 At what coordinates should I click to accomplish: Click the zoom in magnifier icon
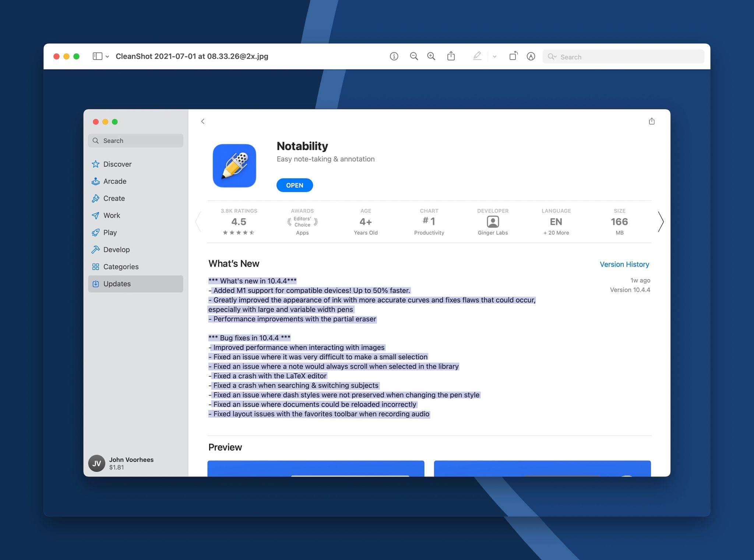coord(431,56)
